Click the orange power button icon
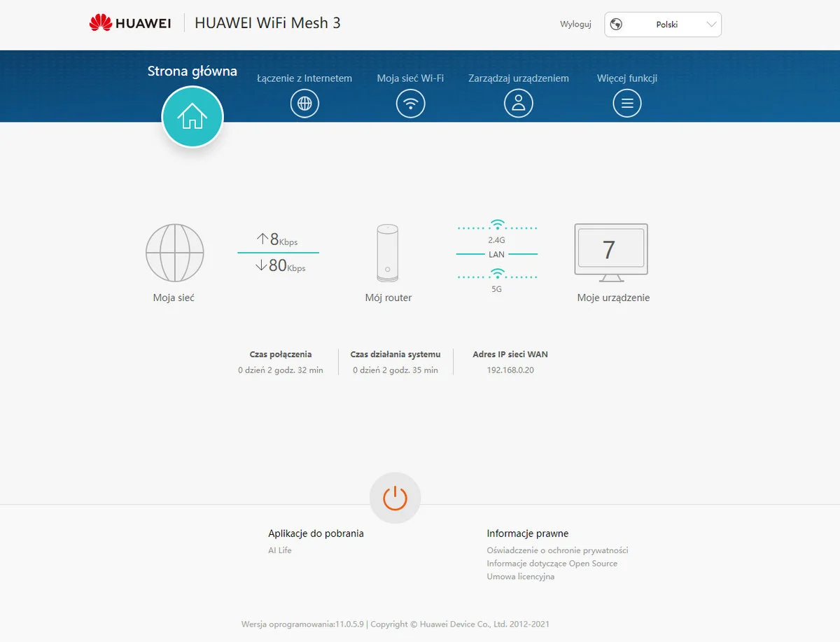 coord(395,497)
